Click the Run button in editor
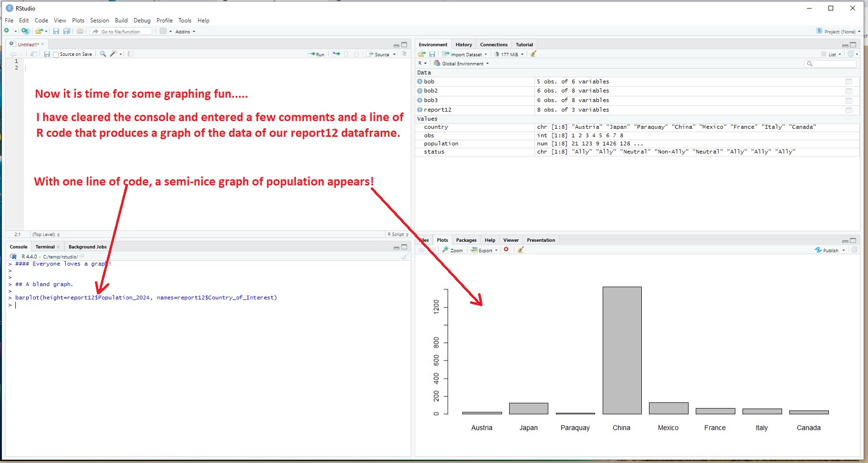The height and width of the screenshot is (463, 868). click(316, 54)
